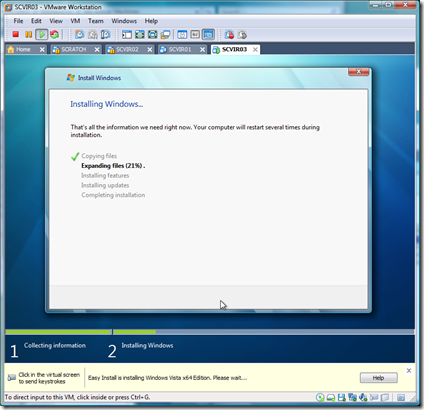Switch to the SCVIR02 tab
This screenshot has width=424, height=410.
click(x=127, y=49)
